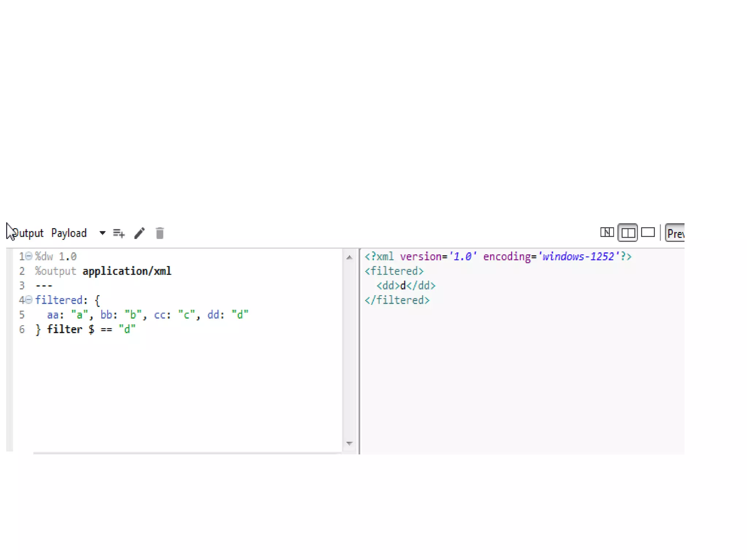The width and height of the screenshot is (747, 560).
Task: Collapse the fold marker on line 4
Action: 29,300
